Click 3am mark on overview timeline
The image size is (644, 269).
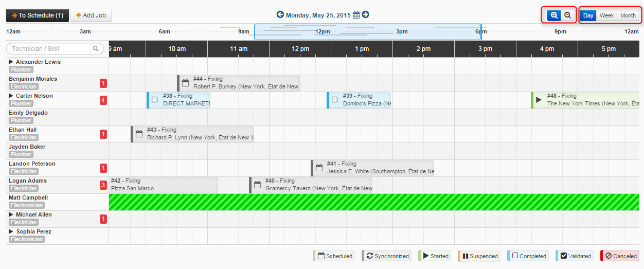coord(85,31)
